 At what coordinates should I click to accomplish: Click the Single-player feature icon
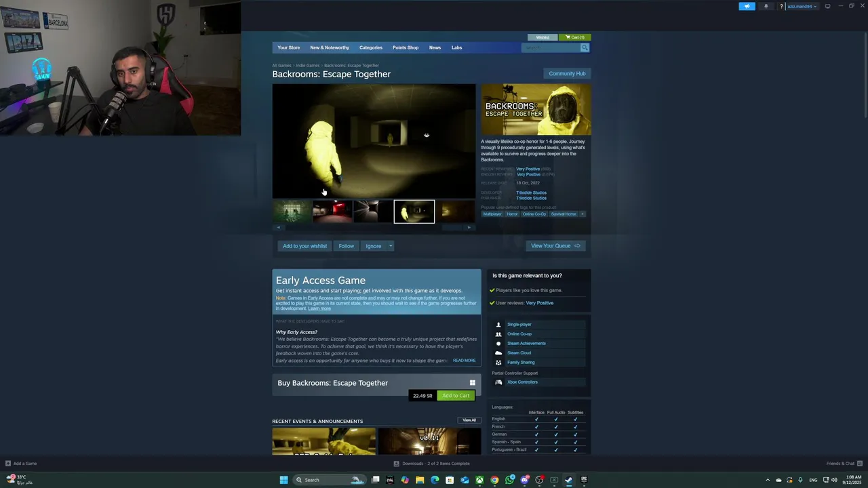498,325
